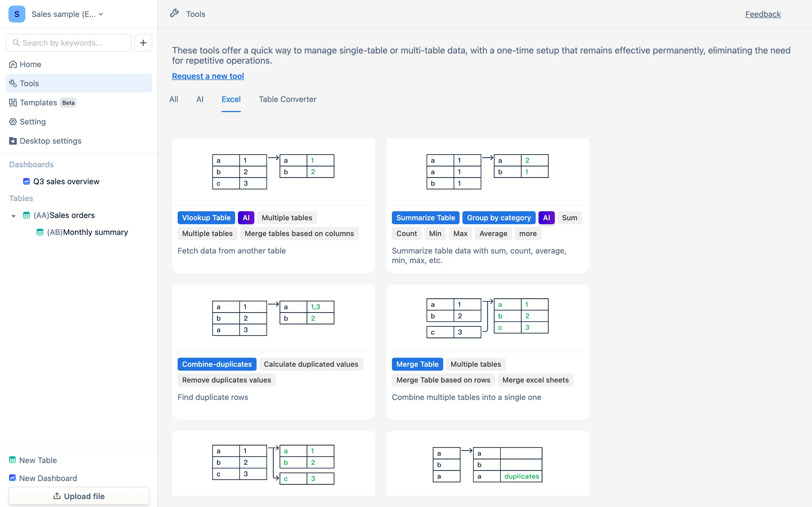Click the Upload file button
812x507 pixels.
pos(79,496)
